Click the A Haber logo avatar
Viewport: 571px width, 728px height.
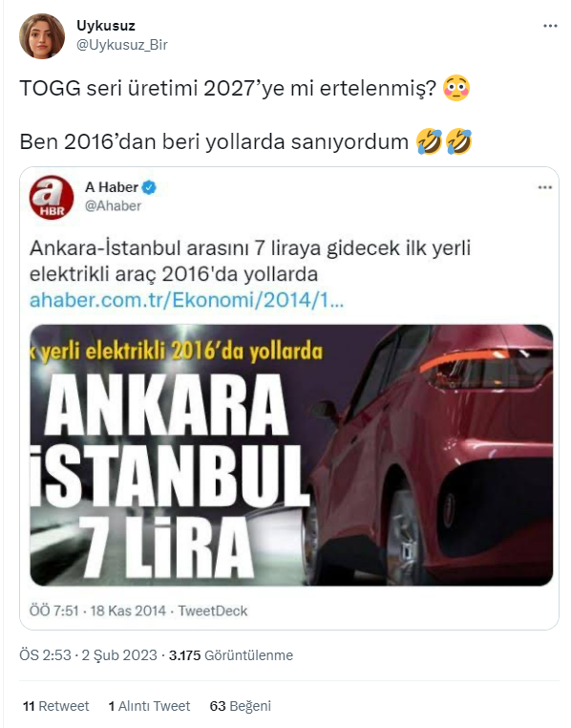pos(52,197)
